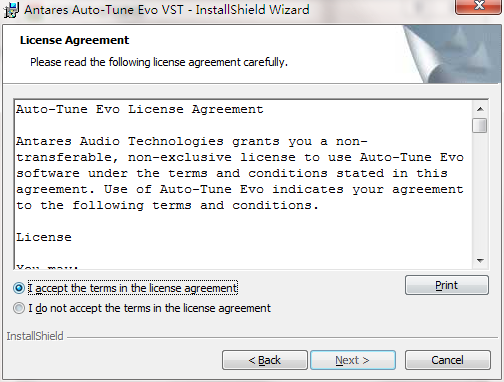
Task: Click the page-curl banner graphic
Action: [452, 54]
